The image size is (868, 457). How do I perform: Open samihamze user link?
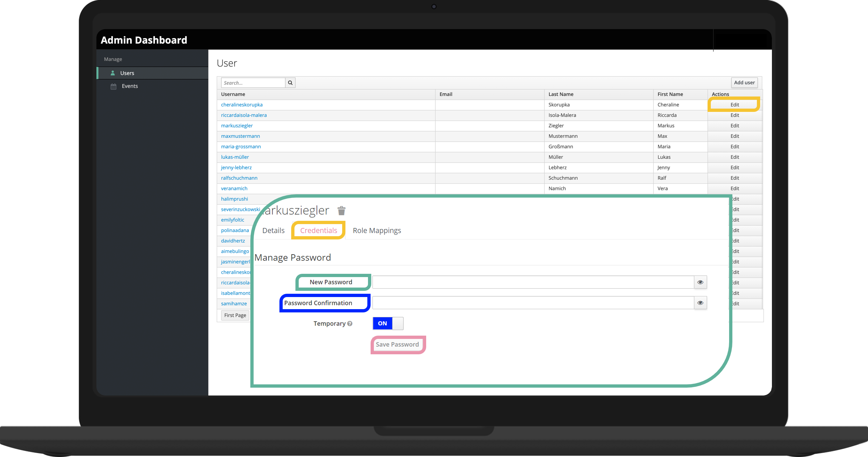tap(234, 303)
